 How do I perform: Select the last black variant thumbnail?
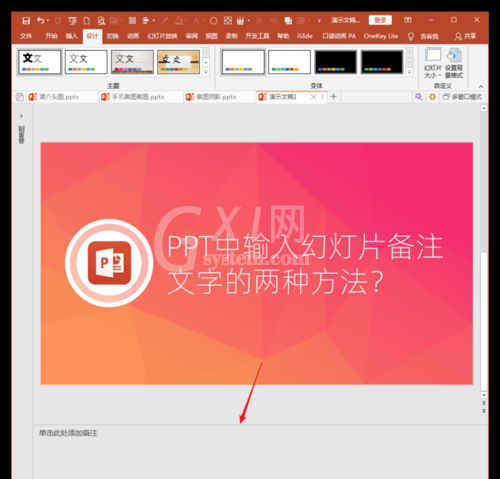coord(382,62)
